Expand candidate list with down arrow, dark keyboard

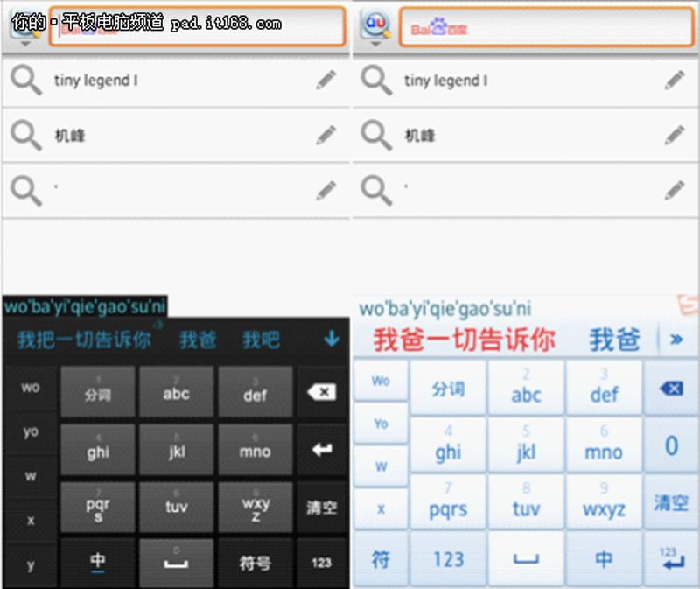(x=332, y=339)
